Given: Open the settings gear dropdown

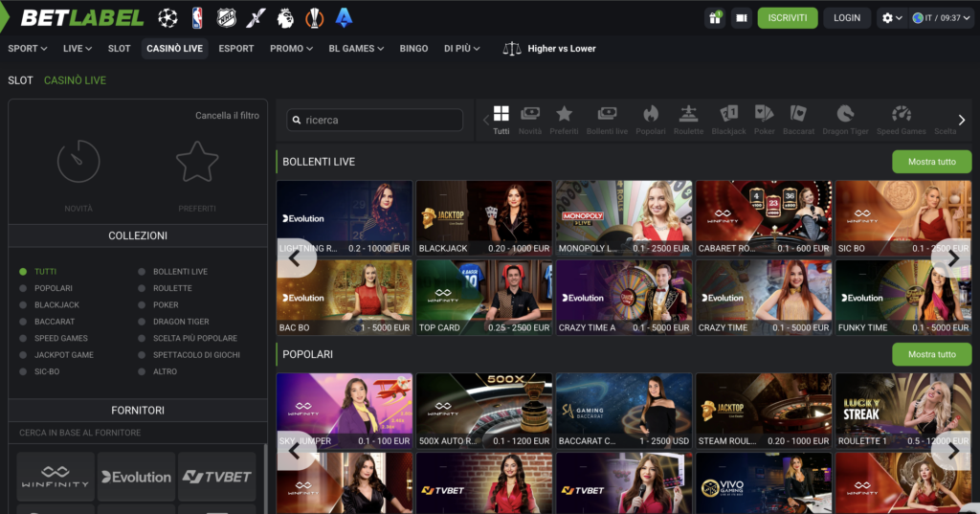Looking at the screenshot, I should (x=892, y=18).
